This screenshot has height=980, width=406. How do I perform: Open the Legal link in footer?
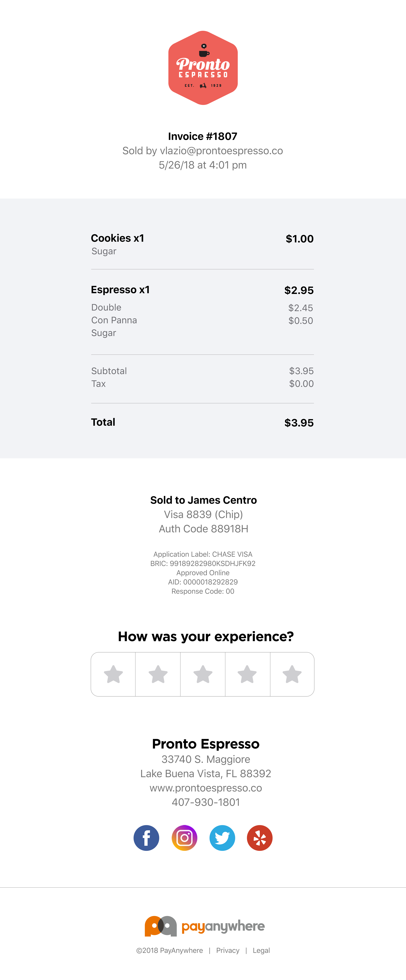(261, 950)
